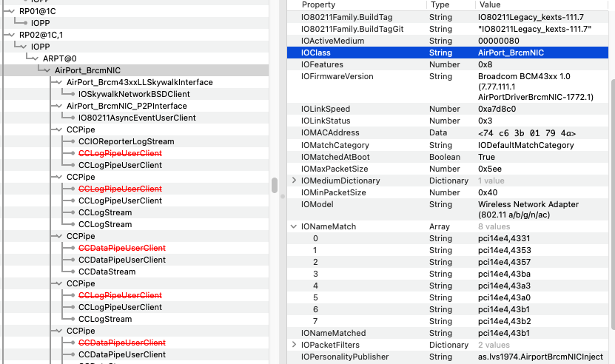Collapse the RP02@1C,1 tree node
This screenshot has height=364, width=615.
pyautogui.click(x=11, y=35)
